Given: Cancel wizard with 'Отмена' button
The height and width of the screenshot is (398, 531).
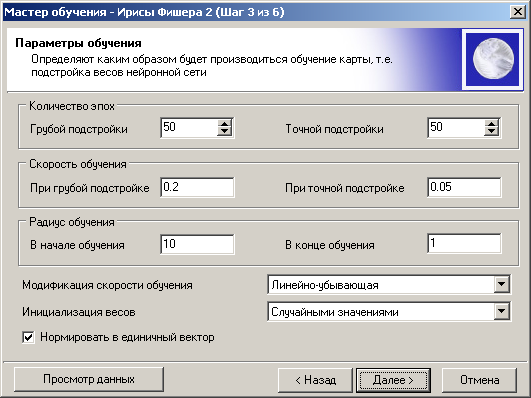Looking at the screenshot, I should coord(480,380).
